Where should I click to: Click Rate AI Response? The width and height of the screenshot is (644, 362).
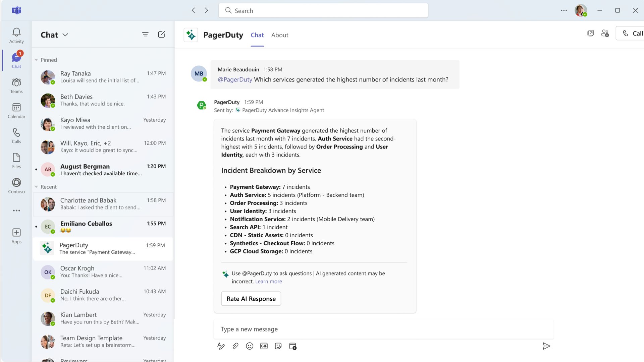pyautogui.click(x=251, y=299)
